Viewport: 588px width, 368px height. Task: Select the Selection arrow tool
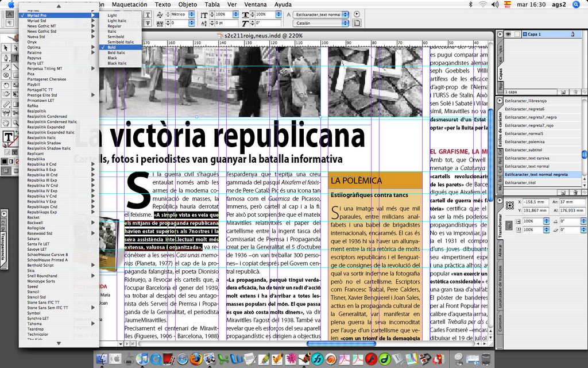click(6, 48)
